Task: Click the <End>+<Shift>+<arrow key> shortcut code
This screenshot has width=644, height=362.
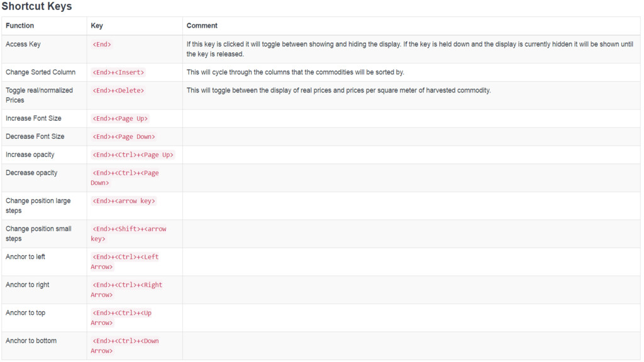Action: tap(128, 234)
